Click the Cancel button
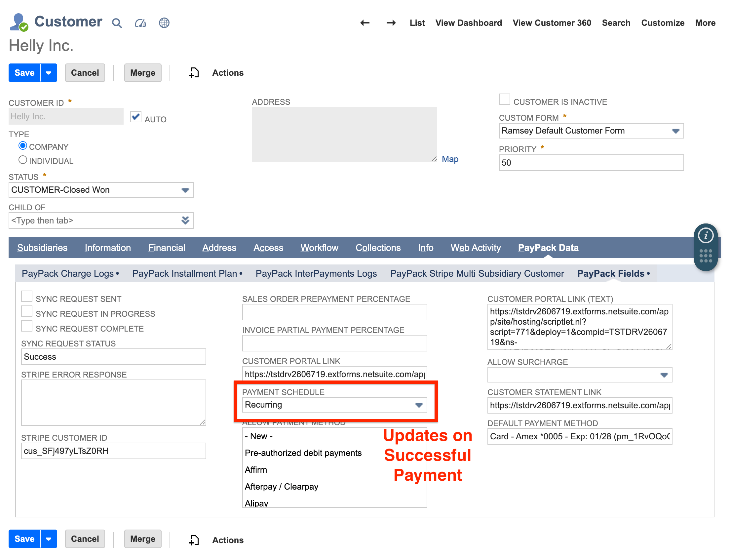Image resolution: width=731 pixels, height=560 pixels. click(x=85, y=72)
